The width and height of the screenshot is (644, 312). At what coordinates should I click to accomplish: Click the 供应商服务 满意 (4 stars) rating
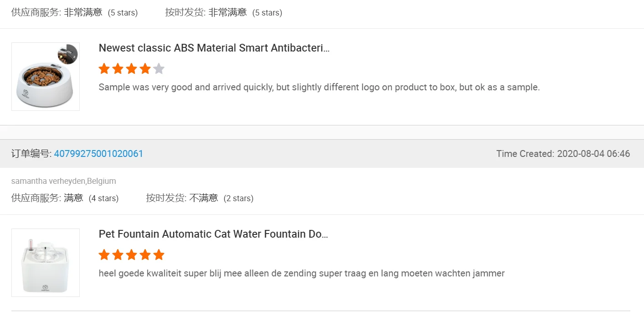65,198
